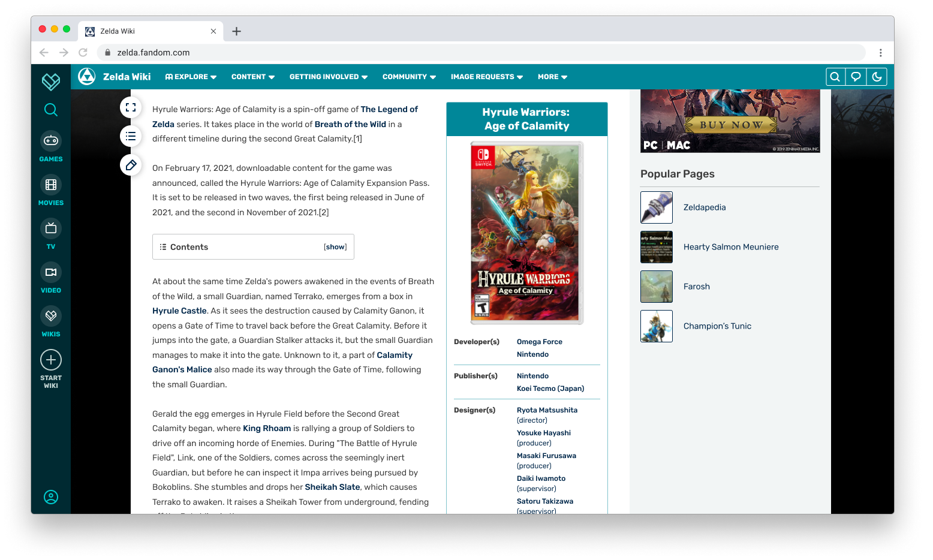This screenshot has height=560, width=933.
Task: Open the Satoru Takizawa designer link
Action: point(545,501)
